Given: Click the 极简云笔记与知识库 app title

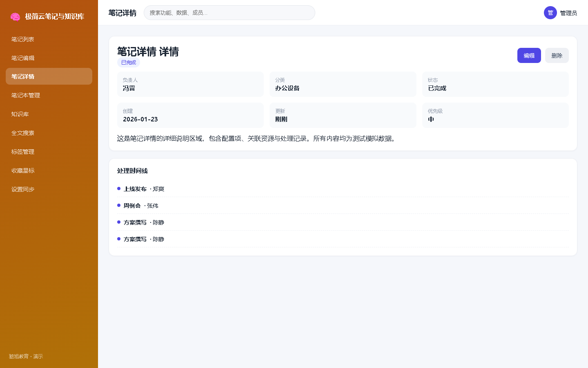Looking at the screenshot, I should 55,16.
